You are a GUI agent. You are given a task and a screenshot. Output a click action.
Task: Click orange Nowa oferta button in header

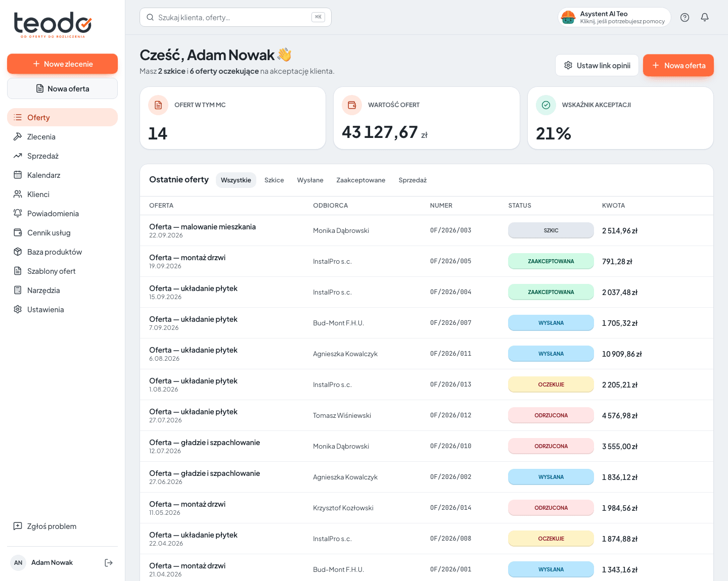pyautogui.click(x=678, y=65)
